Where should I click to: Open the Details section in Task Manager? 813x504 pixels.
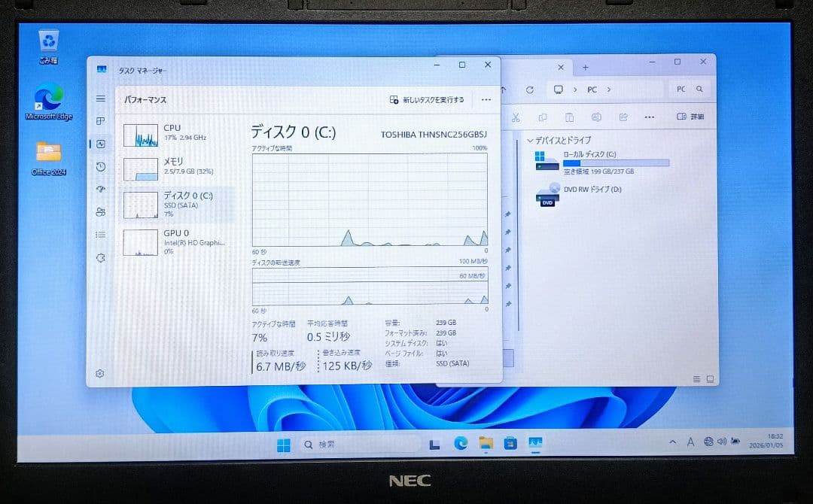(100, 235)
